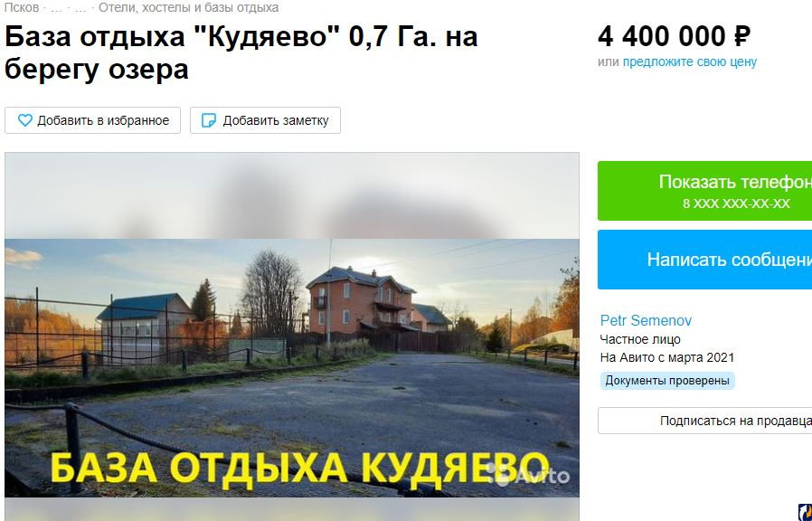Open the main photo of База отдыха Кудяево

point(292,368)
